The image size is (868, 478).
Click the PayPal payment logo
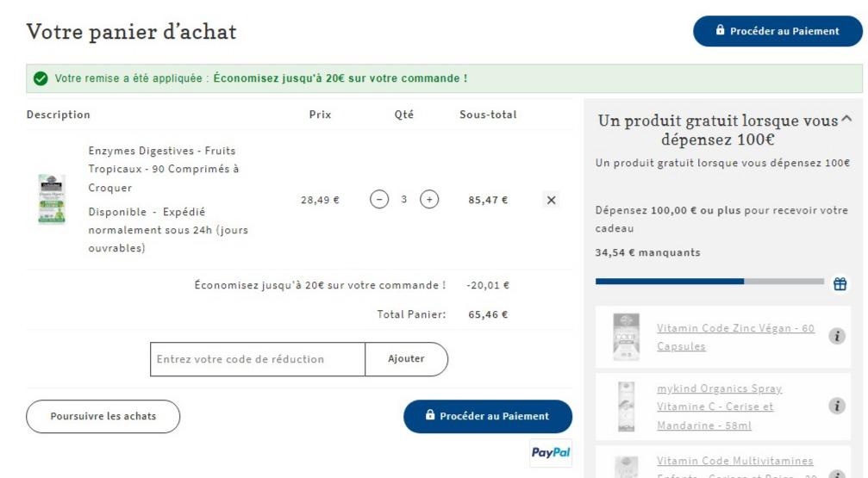pos(551,452)
